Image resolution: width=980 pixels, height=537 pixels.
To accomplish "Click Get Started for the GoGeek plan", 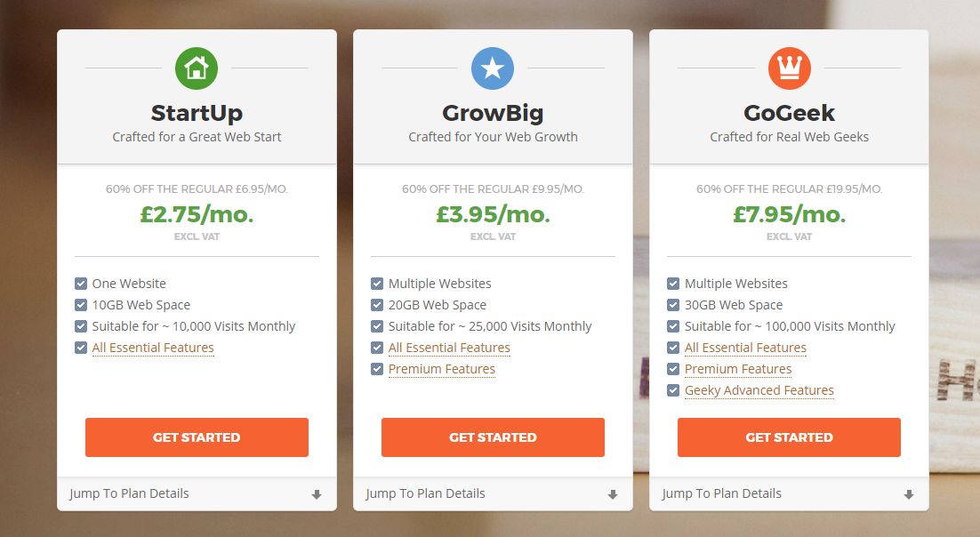I will tap(790, 437).
